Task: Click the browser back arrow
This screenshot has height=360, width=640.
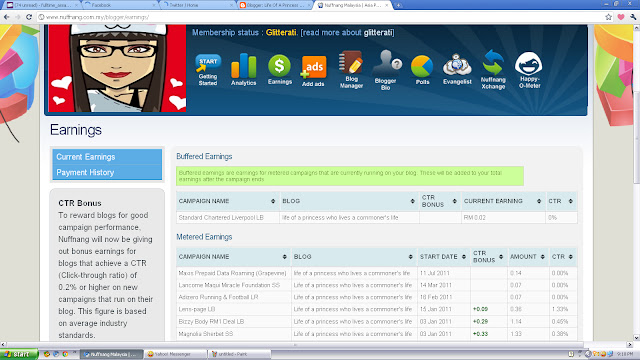Action: [7, 17]
